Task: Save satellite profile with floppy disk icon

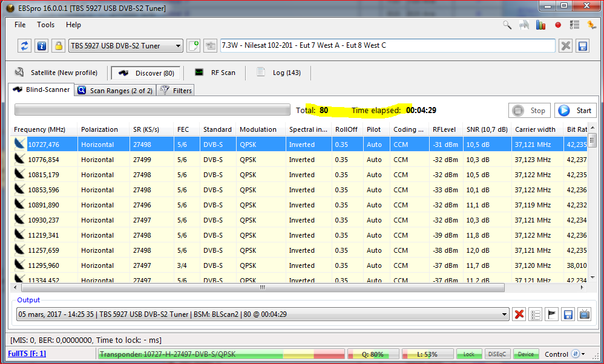Action: [583, 46]
